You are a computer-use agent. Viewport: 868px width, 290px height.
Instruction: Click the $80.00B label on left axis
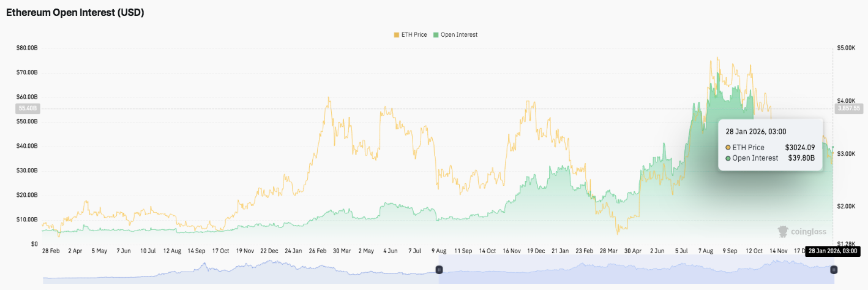(x=26, y=48)
